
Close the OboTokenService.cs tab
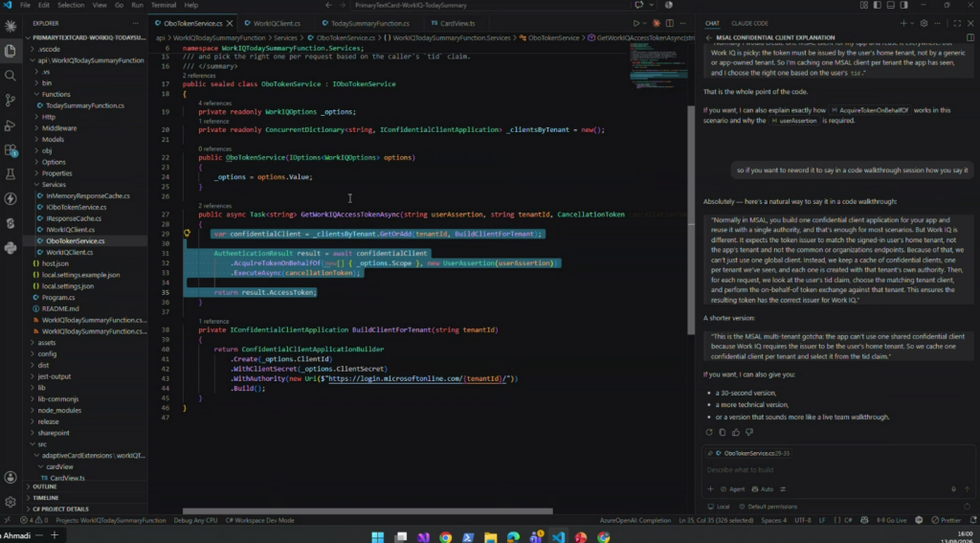pyautogui.click(x=230, y=23)
